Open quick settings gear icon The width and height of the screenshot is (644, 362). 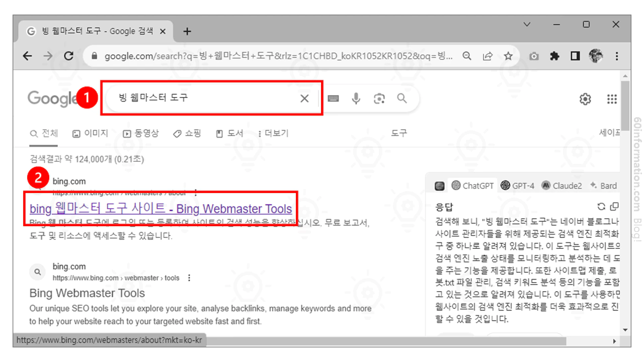(585, 99)
